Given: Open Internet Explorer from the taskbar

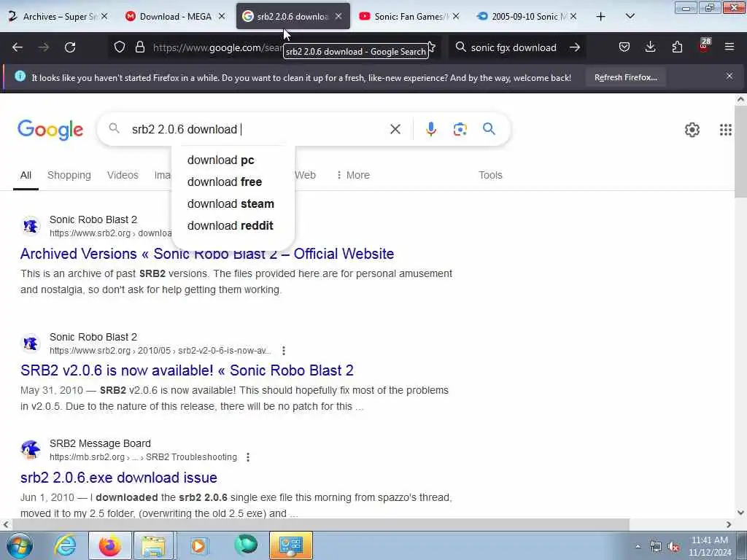Looking at the screenshot, I should pyautogui.click(x=65, y=545).
